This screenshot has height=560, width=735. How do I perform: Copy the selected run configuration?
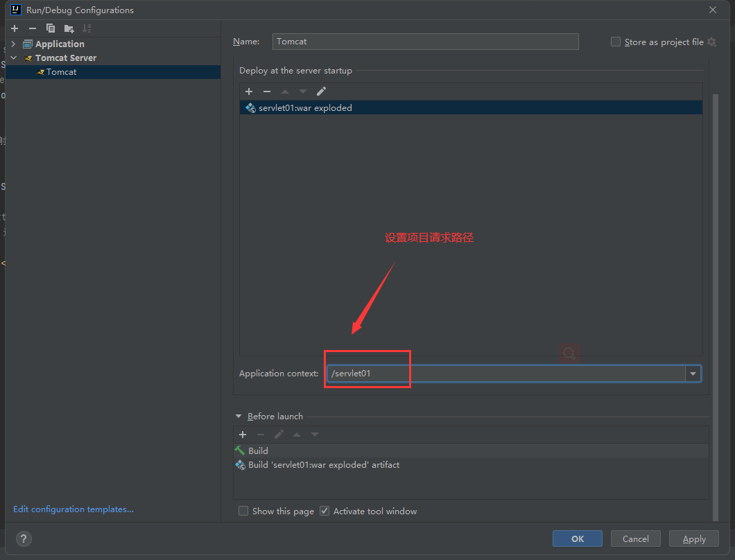(50, 28)
